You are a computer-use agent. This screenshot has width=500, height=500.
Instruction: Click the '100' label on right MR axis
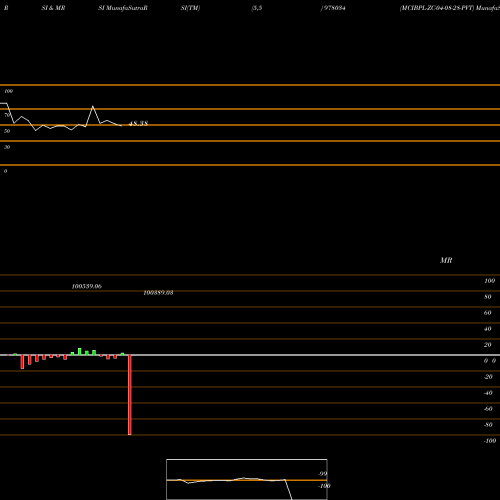click(x=489, y=281)
